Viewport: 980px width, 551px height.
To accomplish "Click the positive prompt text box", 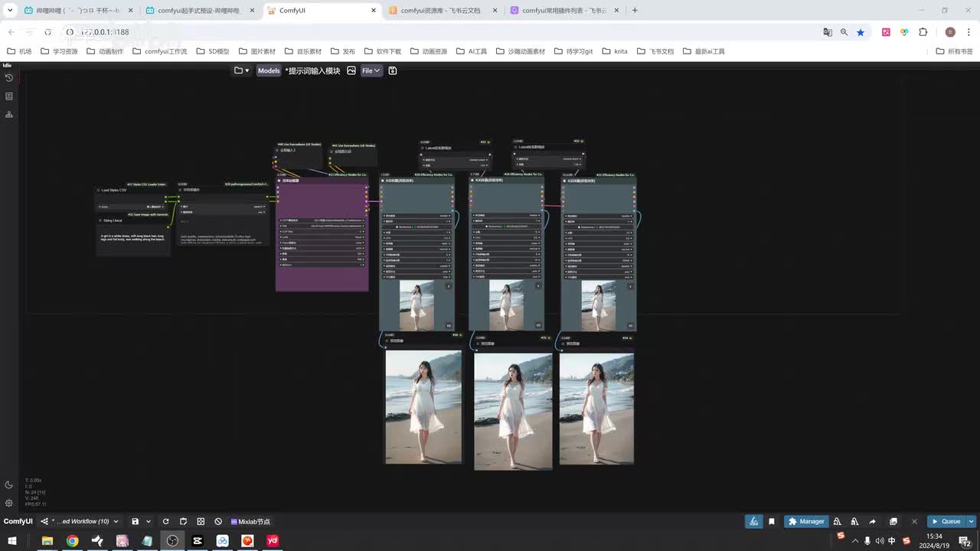I will pos(133,240).
